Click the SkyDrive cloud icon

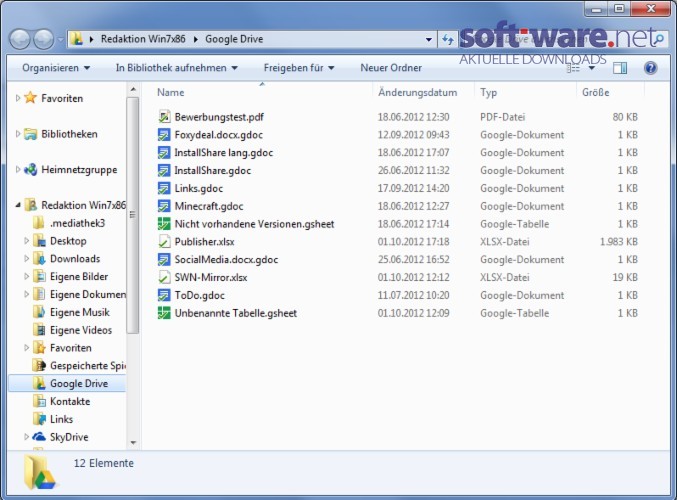tap(39, 437)
